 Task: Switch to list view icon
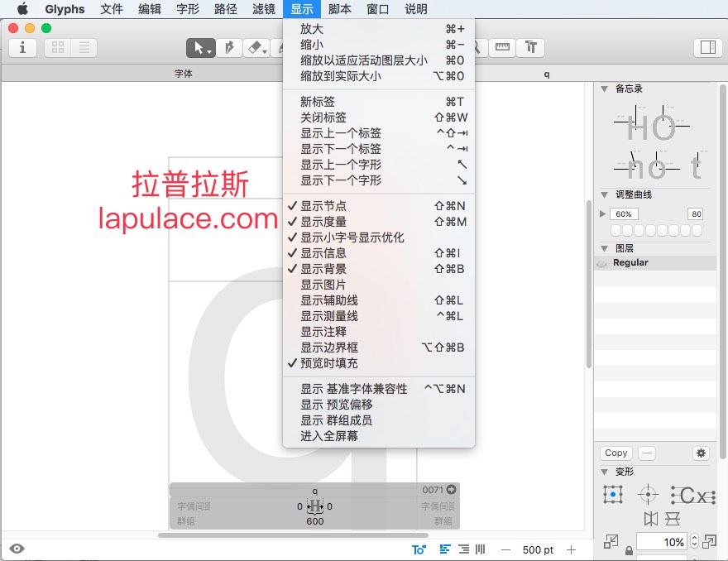84,48
